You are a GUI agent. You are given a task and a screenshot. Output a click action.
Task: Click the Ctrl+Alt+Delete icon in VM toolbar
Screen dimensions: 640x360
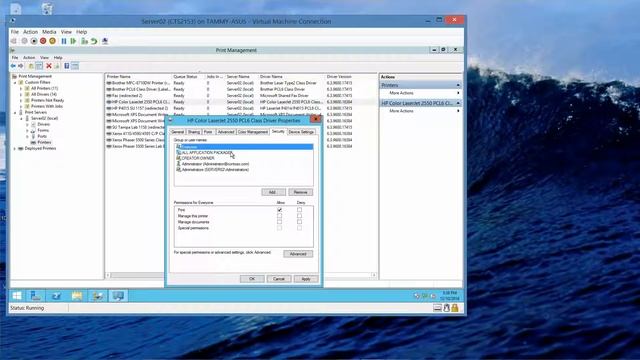[x=14, y=41]
